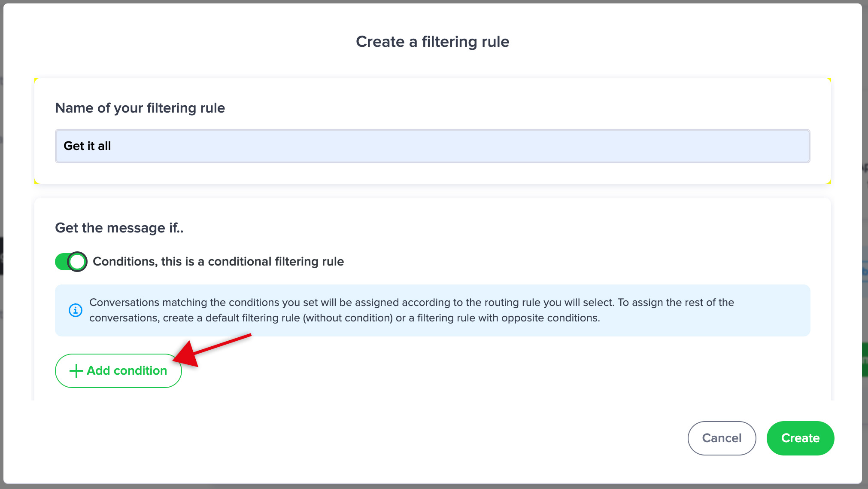
Task: Click the white knob of Conditions toggle
Action: click(x=77, y=261)
